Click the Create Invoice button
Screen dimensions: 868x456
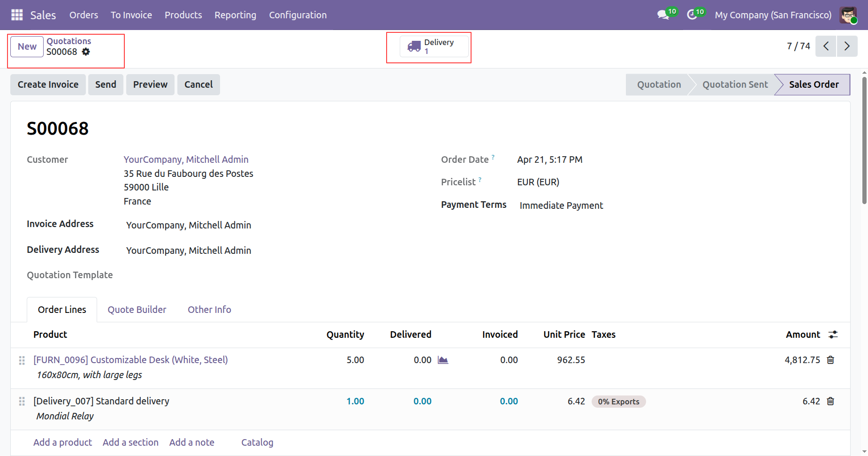coord(48,84)
